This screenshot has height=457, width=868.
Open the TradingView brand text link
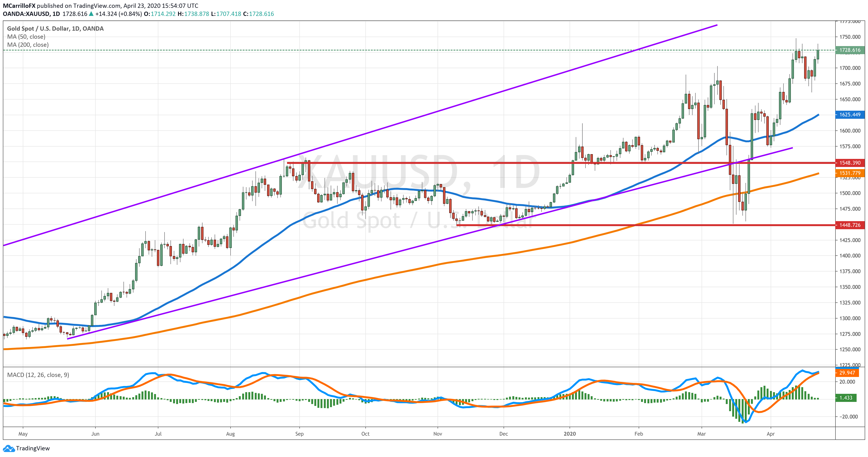tap(33, 448)
